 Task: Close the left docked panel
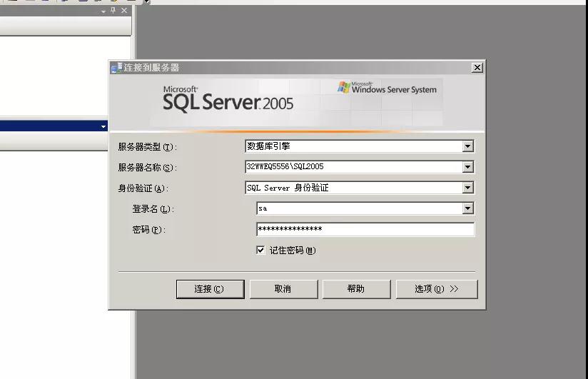click(x=124, y=11)
